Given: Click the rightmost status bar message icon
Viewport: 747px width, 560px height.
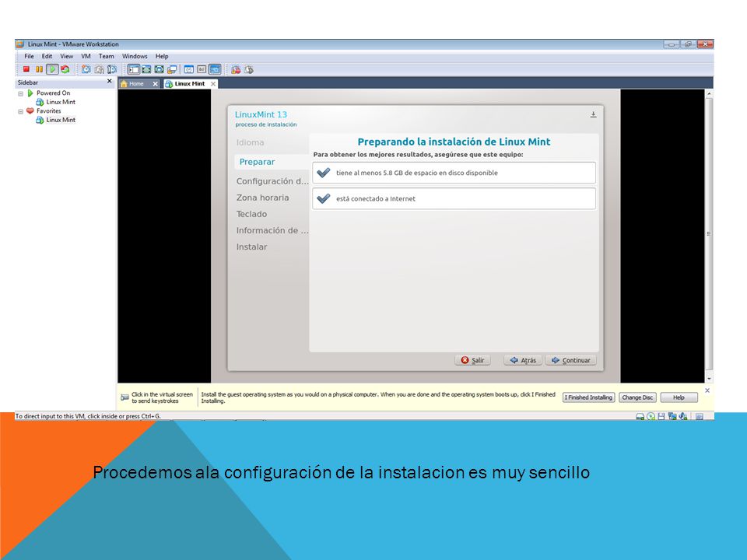Looking at the screenshot, I should (700, 417).
